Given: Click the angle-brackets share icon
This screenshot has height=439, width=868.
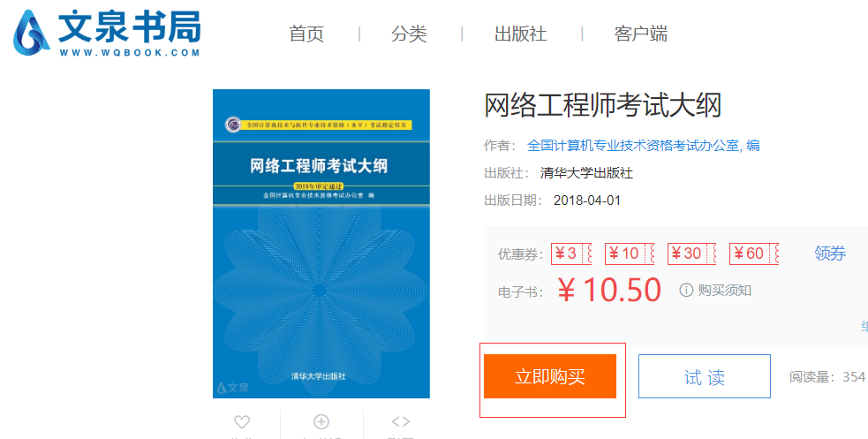Looking at the screenshot, I should [x=401, y=422].
